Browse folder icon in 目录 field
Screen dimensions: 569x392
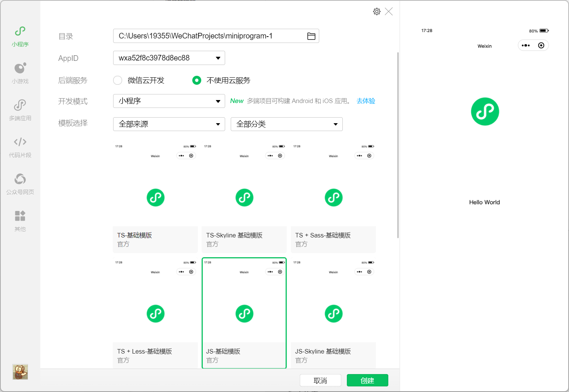pyautogui.click(x=311, y=36)
